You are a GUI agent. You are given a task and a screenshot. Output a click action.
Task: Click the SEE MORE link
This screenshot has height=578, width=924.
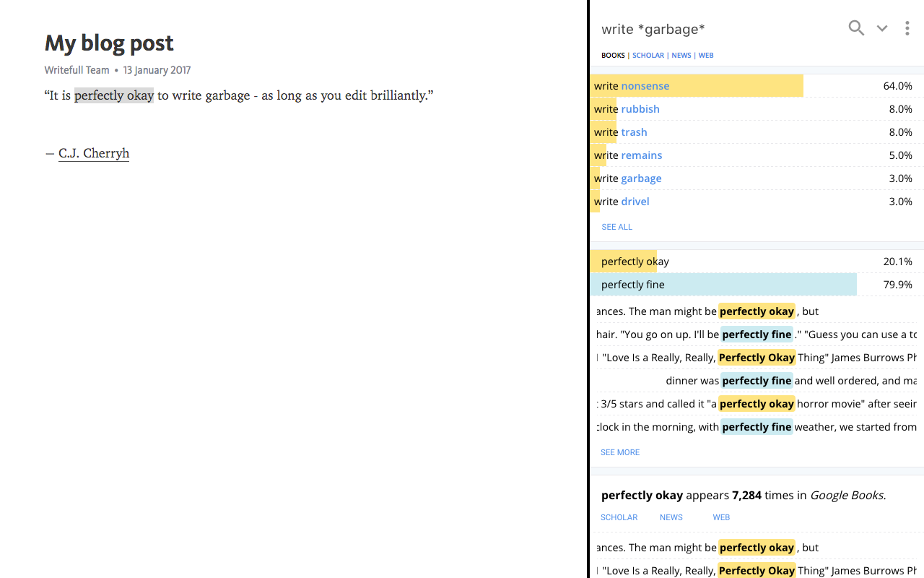(620, 452)
